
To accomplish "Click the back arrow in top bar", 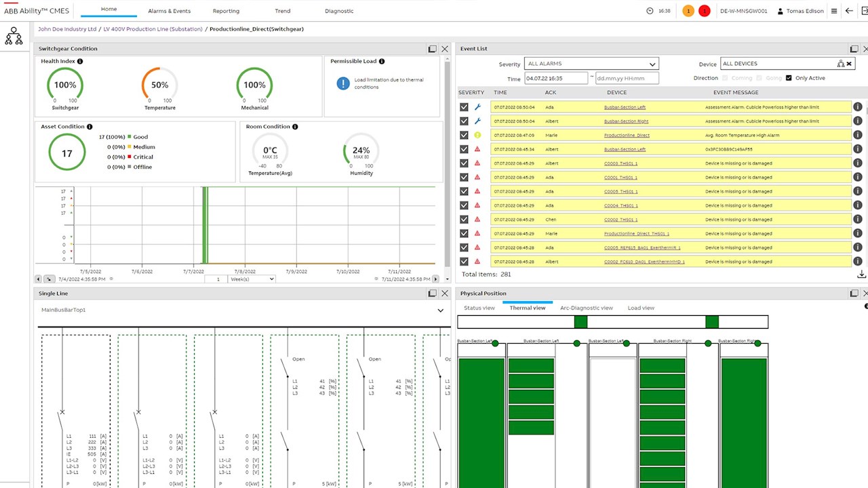I will click(x=849, y=11).
